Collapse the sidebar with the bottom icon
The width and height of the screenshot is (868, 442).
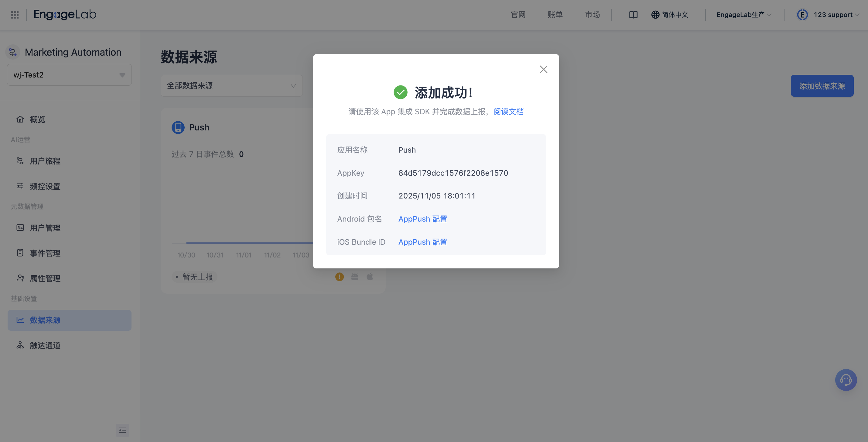click(122, 430)
